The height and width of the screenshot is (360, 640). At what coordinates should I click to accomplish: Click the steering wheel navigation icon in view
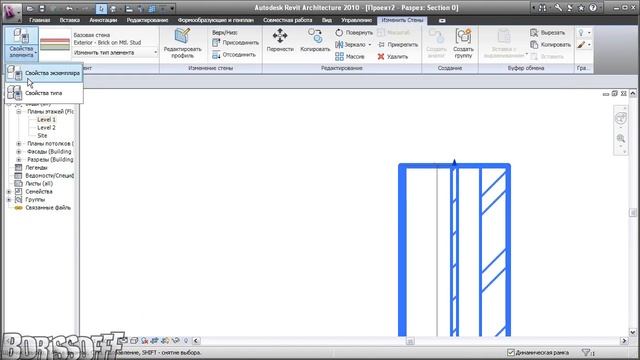tap(620, 118)
